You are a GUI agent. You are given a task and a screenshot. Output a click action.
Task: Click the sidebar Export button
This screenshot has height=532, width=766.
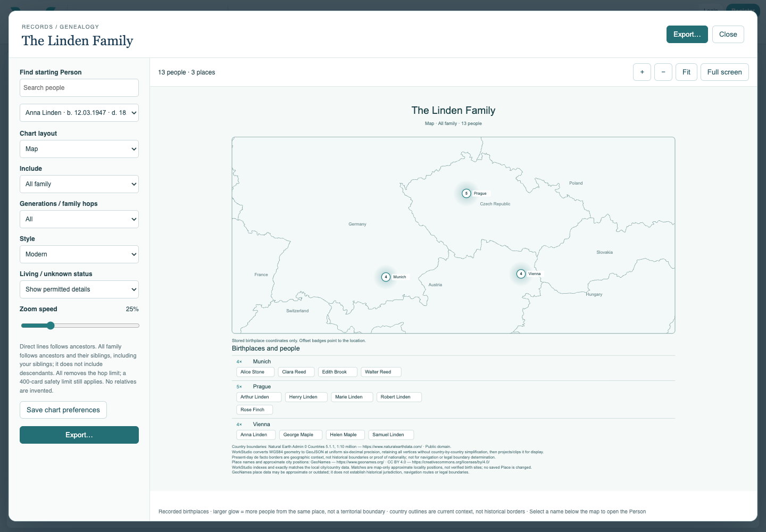point(79,435)
